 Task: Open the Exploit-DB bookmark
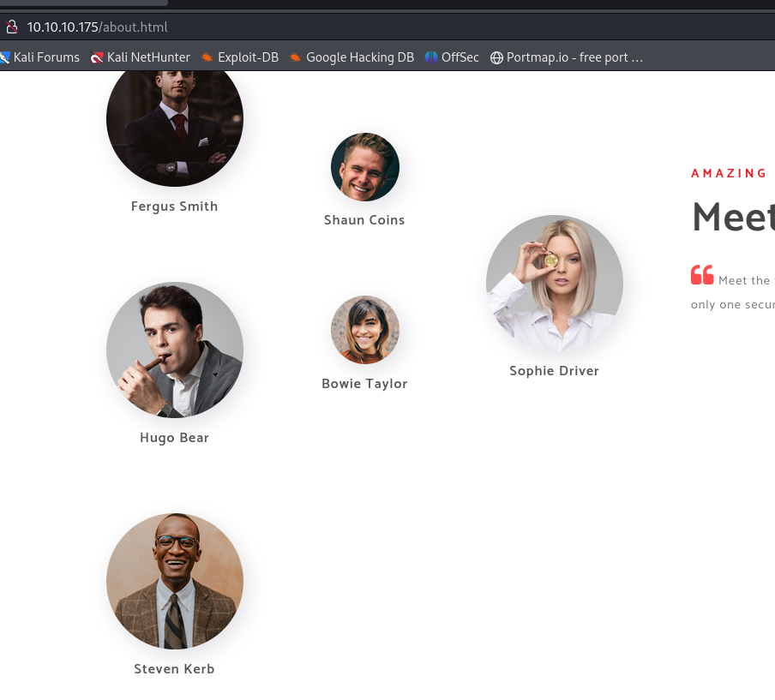pyautogui.click(x=240, y=57)
